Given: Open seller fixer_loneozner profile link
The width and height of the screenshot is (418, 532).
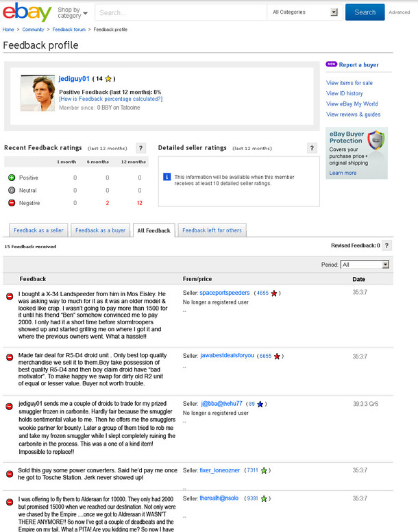Looking at the screenshot, I should point(220,470).
